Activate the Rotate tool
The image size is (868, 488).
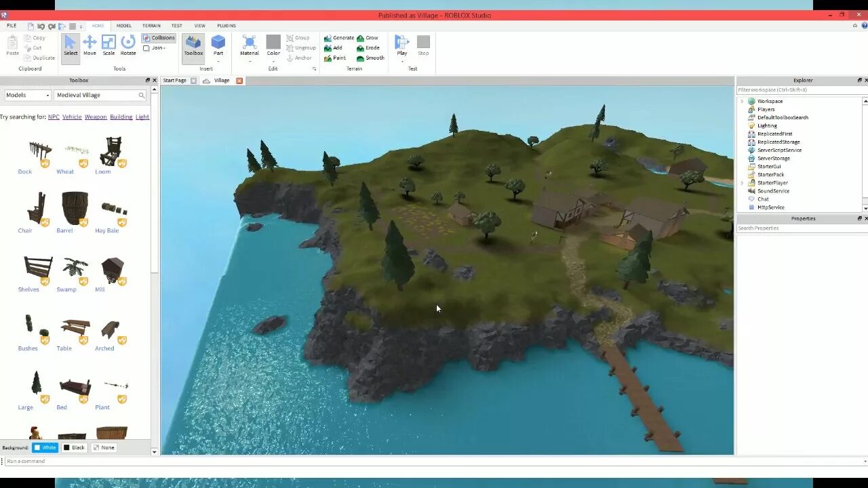(x=128, y=46)
